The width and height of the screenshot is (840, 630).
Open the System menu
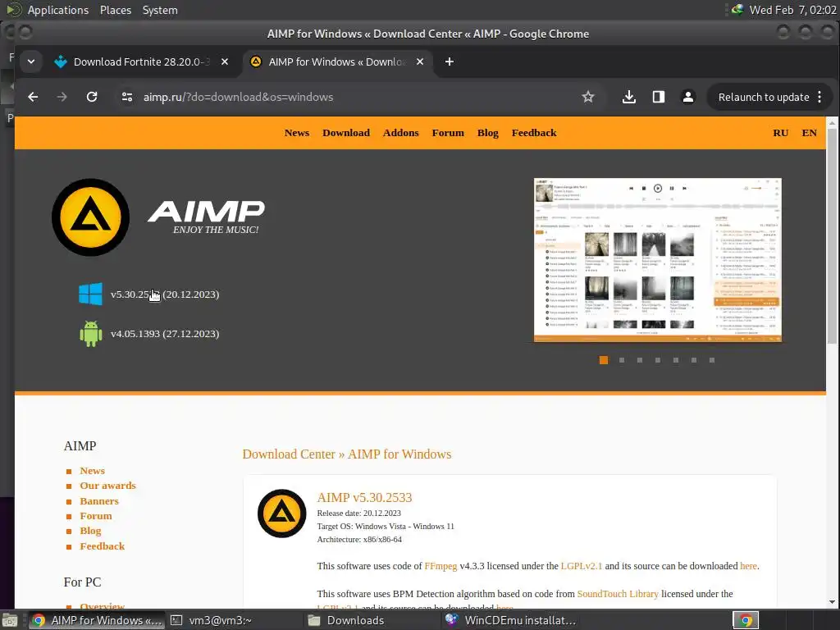[160, 10]
